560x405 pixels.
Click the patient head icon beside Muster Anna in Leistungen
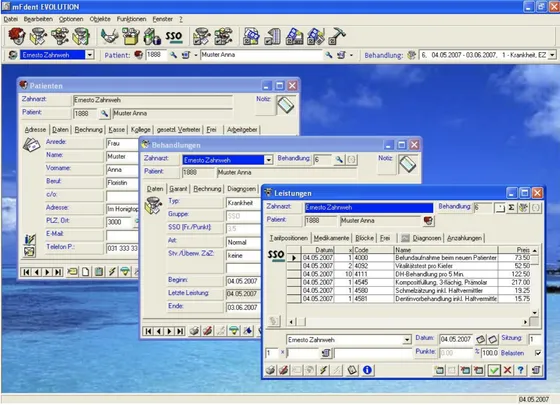429,221
